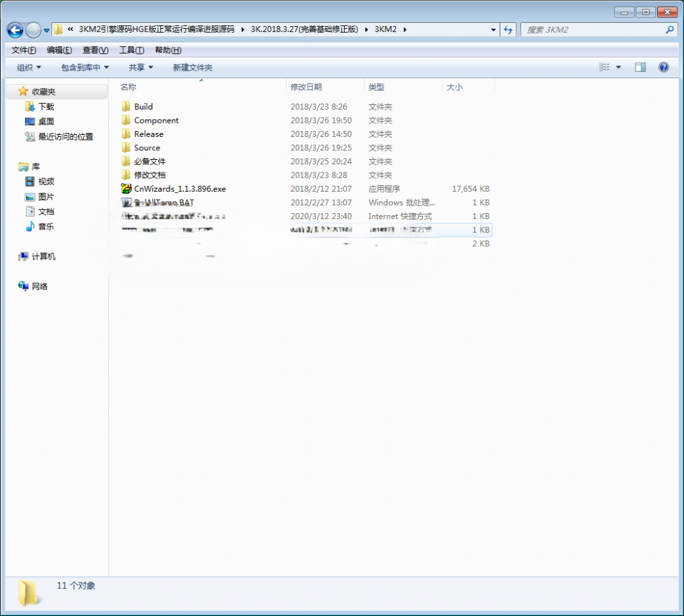Viewport: 684px width, 616px height.
Task: Click the refresh button beside address bar
Action: click(508, 30)
